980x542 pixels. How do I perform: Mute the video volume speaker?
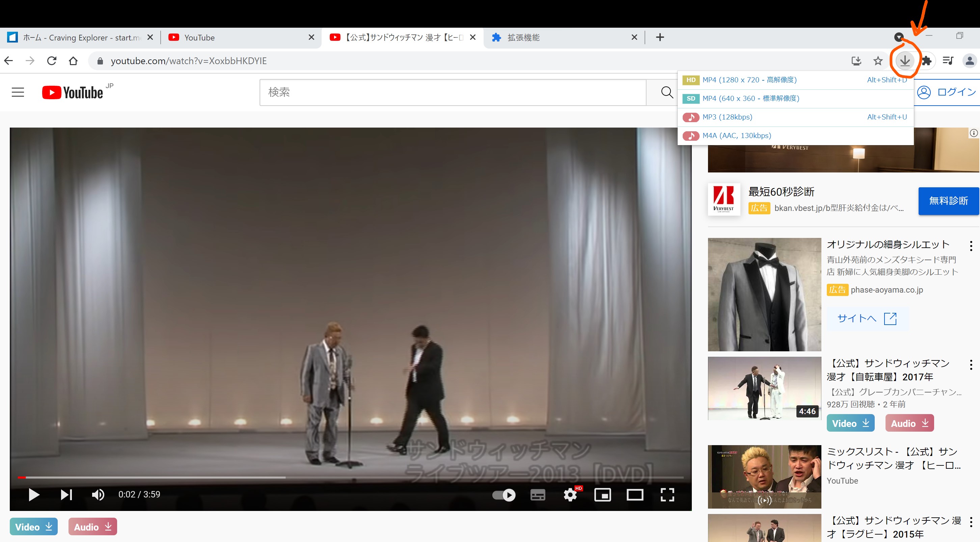tap(98, 495)
